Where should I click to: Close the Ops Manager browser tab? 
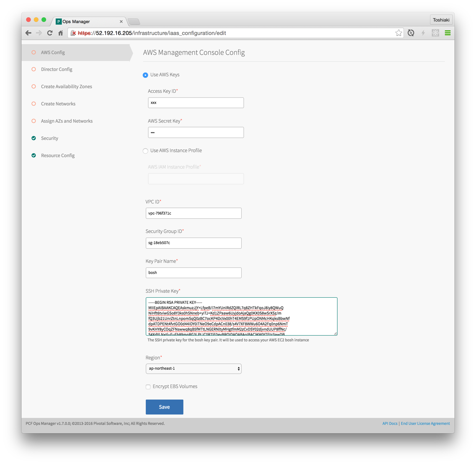click(x=121, y=21)
